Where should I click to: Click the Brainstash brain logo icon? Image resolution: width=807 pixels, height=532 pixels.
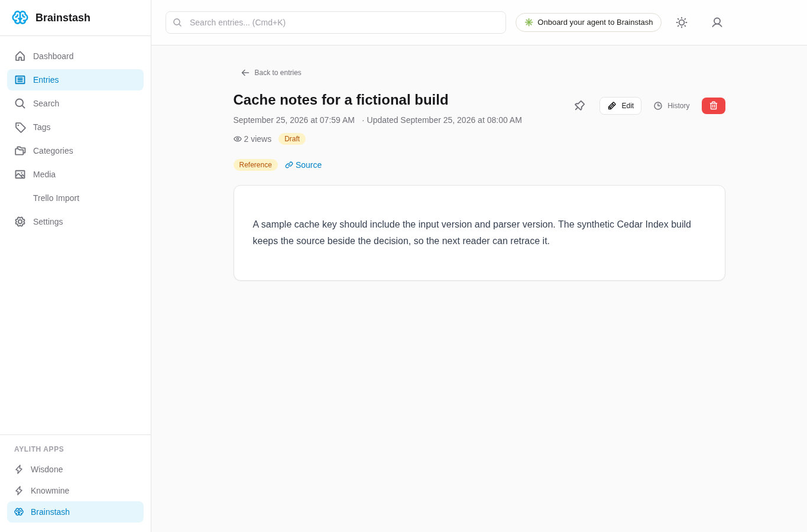20,18
